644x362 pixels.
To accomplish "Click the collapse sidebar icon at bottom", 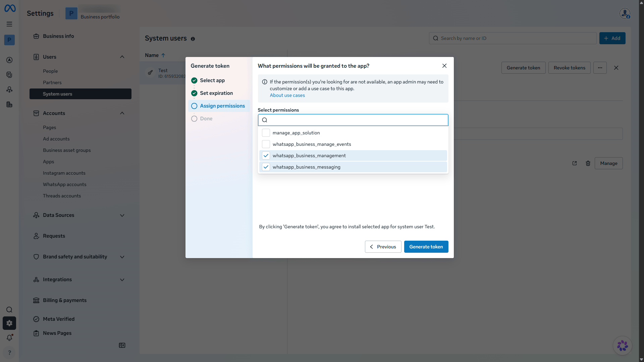I will coord(122,345).
